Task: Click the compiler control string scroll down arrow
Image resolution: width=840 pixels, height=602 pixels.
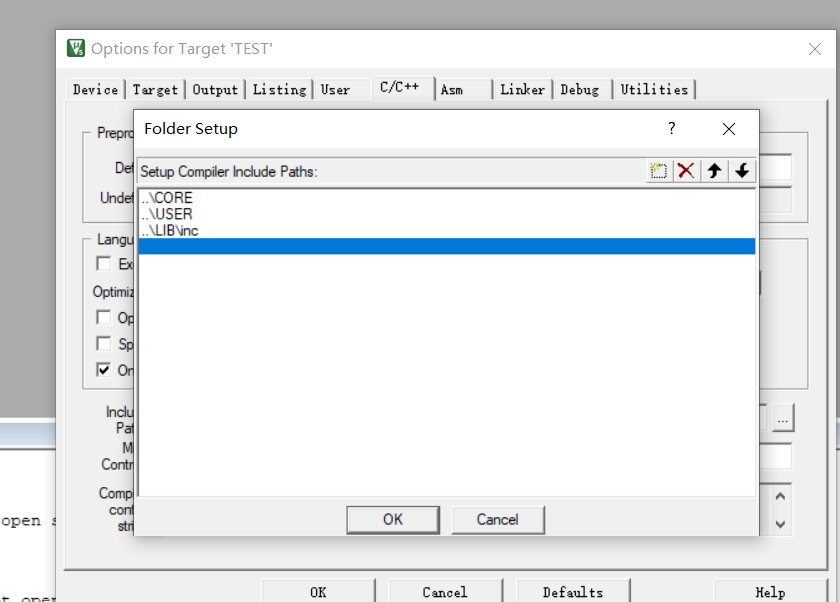Action: click(x=781, y=524)
